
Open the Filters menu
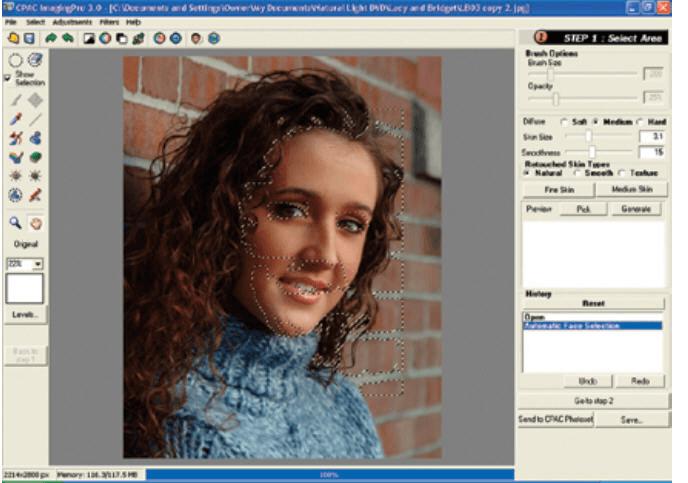[x=109, y=22]
